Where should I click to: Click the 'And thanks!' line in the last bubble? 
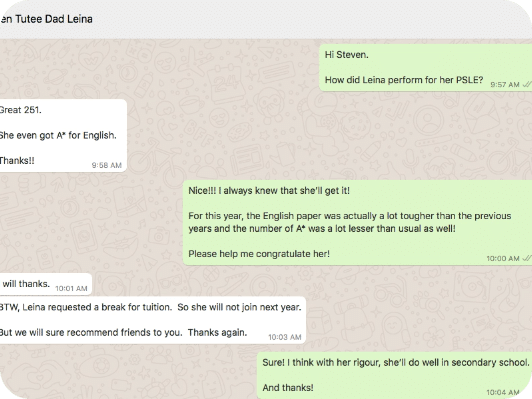click(288, 387)
